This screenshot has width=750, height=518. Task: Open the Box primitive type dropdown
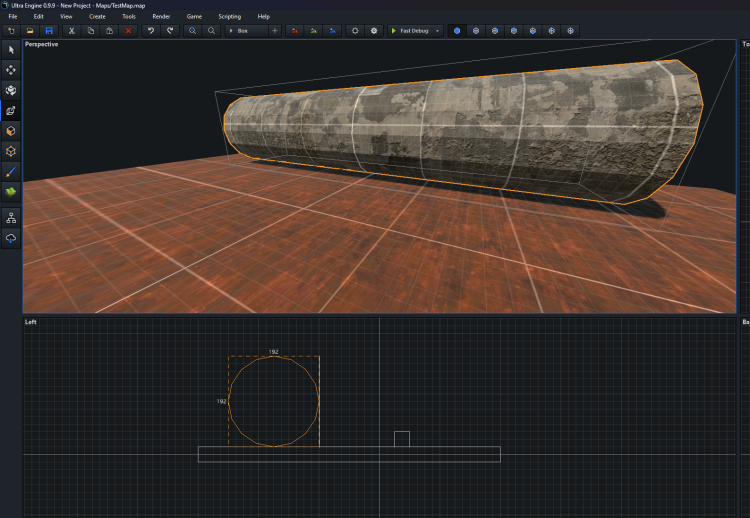click(x=246, y=31)
